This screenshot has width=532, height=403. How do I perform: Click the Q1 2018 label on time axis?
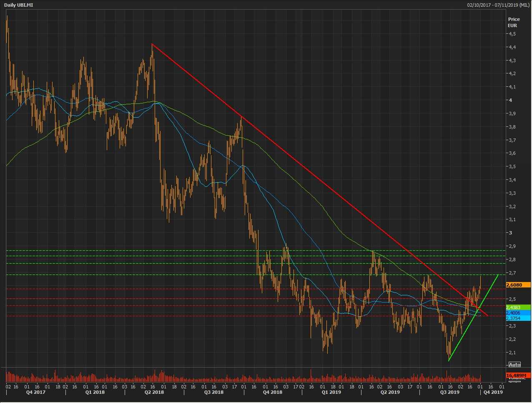95,392
